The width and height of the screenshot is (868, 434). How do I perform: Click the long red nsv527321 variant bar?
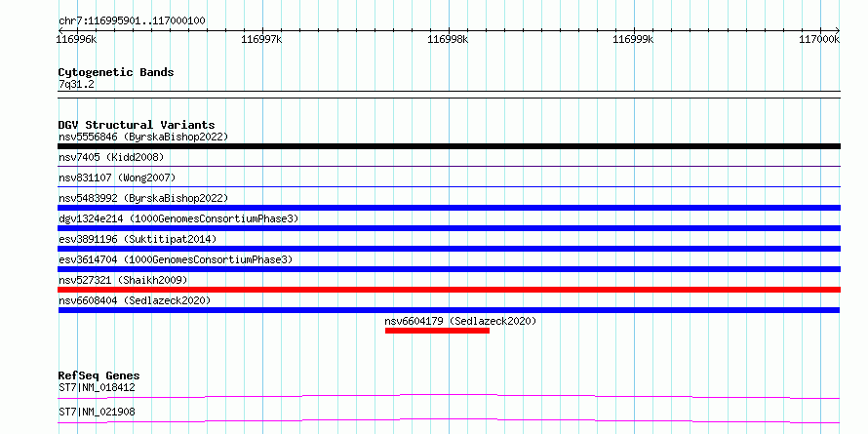point(449,290)
